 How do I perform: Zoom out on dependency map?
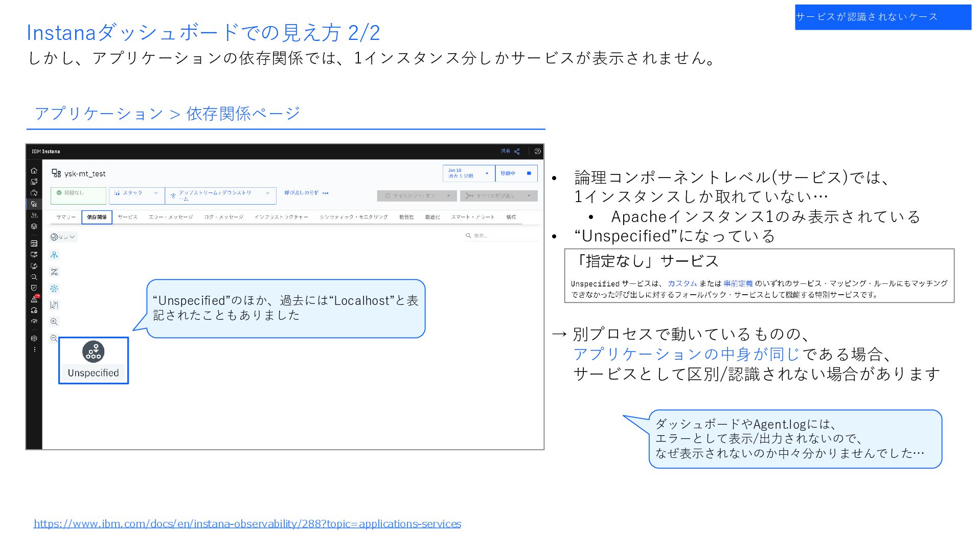tap(54, 338)
